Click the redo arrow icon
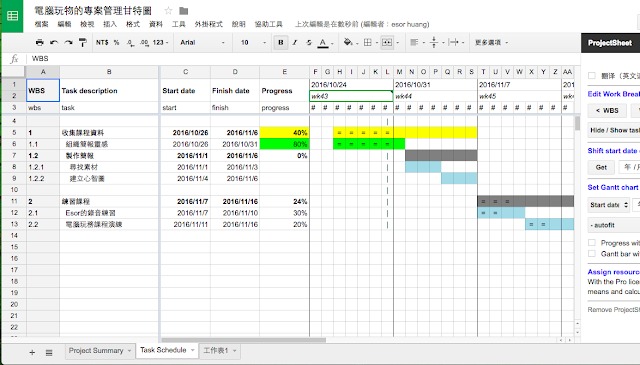The width and height of the screenshot is (640, 365). 68,42
